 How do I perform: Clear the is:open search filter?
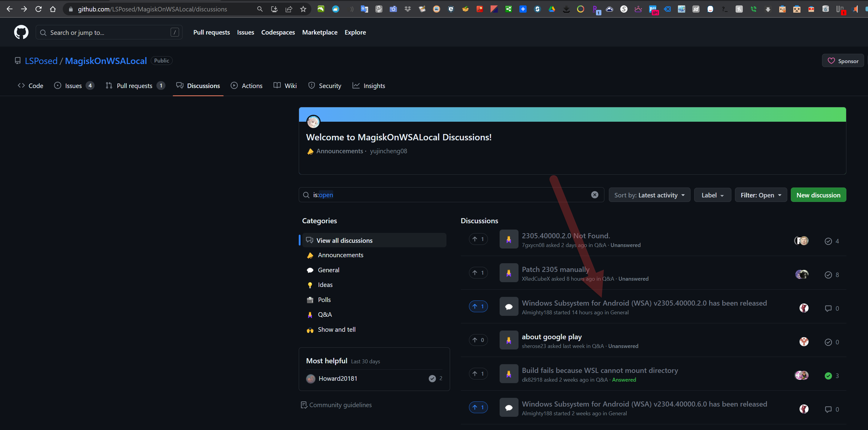pyautogui.click(x=595, y=195)
